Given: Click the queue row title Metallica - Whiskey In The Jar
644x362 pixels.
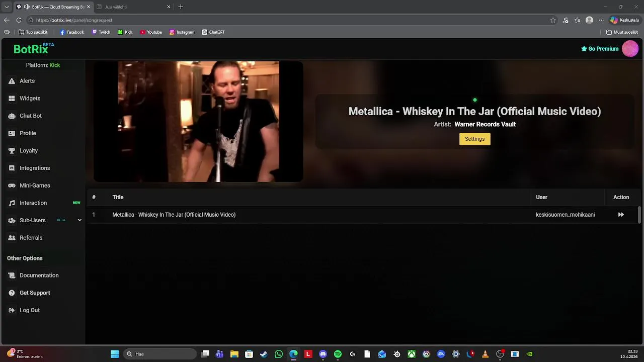Looking at the screenshot, I should (x=174, y=215).
